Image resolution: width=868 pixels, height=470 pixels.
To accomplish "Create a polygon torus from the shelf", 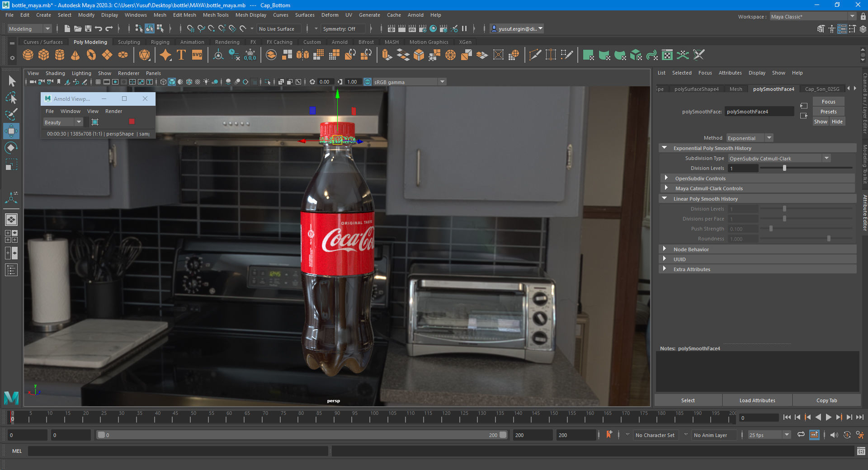I will (x=91, y=55).
